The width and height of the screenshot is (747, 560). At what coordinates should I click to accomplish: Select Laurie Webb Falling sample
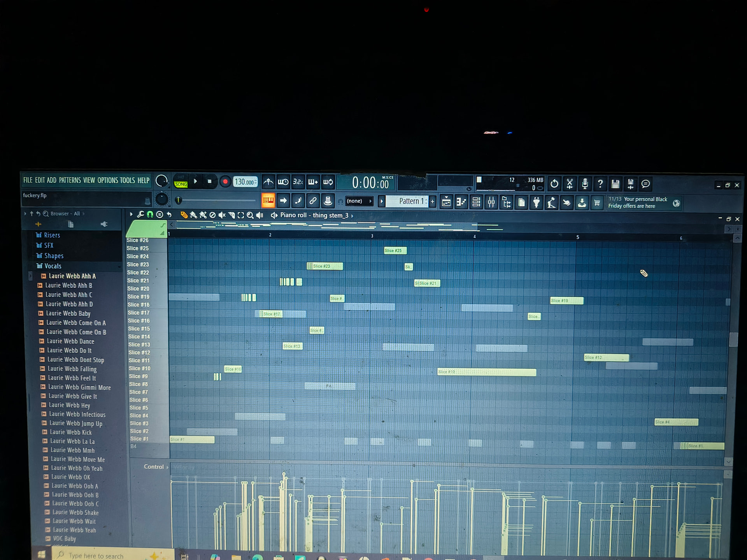click(72, 369)
